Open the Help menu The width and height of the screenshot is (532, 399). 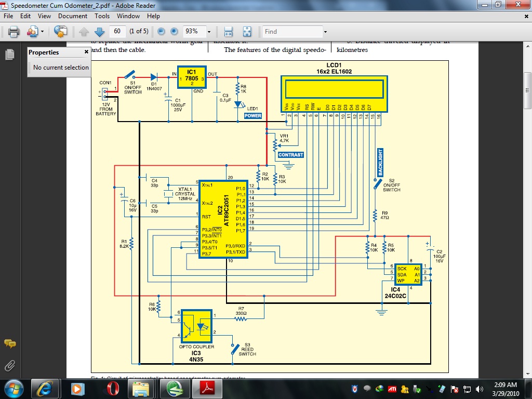153,16
